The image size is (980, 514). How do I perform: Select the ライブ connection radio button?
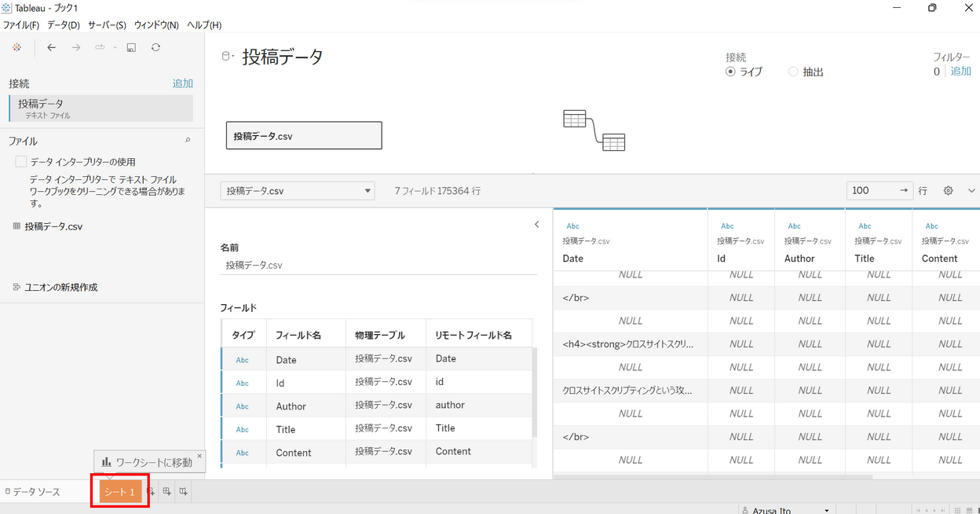[730, 72]
